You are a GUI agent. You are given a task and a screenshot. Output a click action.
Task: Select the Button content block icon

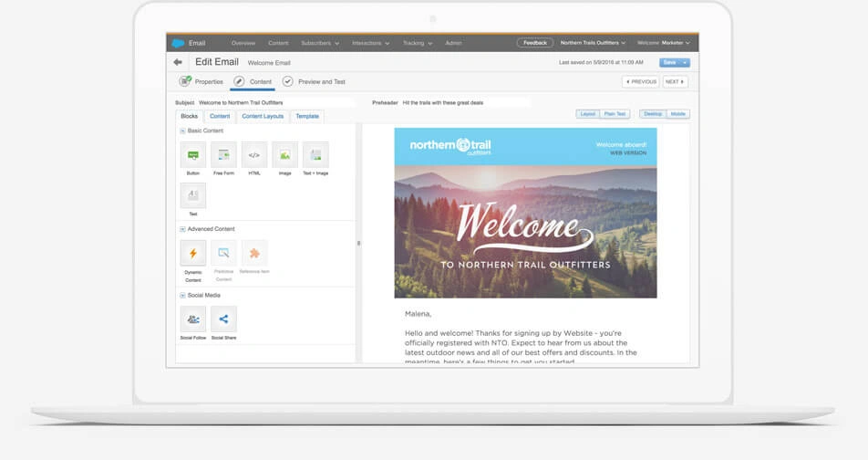[193, 154]
